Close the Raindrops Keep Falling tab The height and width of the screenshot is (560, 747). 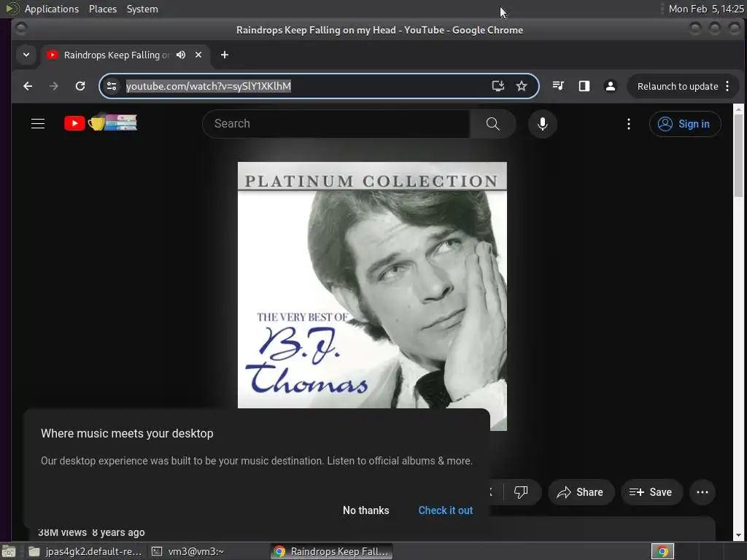tap(198, 55)
